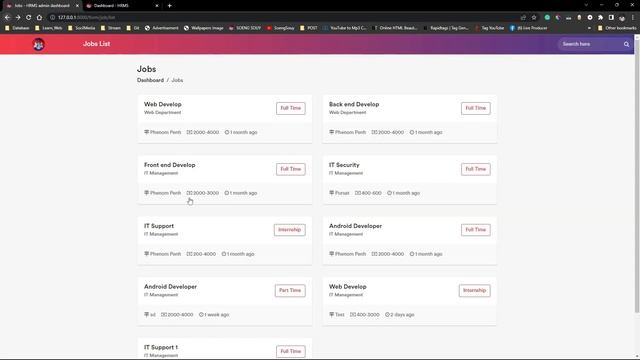The image size is (640, 360).
Task: Open the Full Time Android Developer job title
Action: [x=356, y=226]
